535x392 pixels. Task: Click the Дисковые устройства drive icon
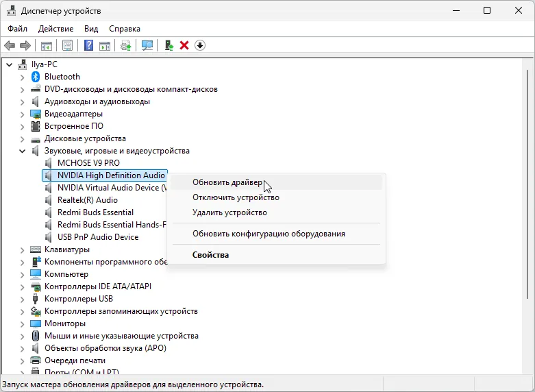click(x=36, y=139)
